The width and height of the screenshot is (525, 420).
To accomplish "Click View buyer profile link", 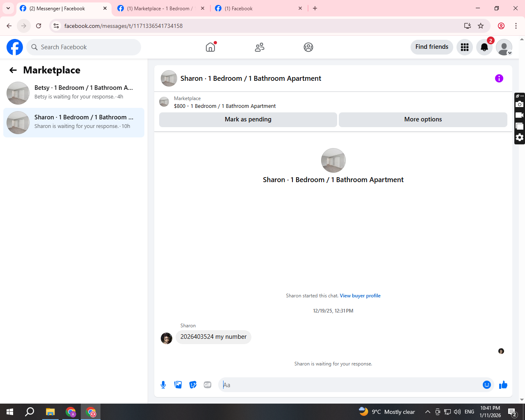I will click(x=360, y=296).
